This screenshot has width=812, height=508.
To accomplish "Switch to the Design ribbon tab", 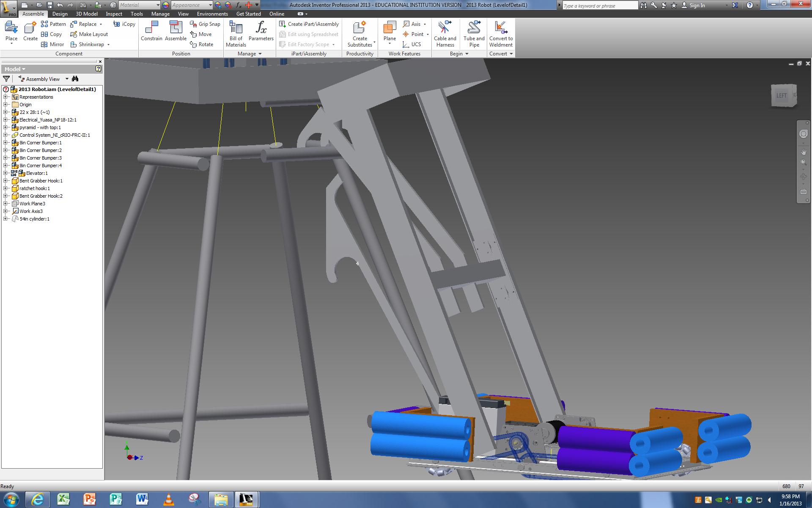I will click(x=60, y=14).
